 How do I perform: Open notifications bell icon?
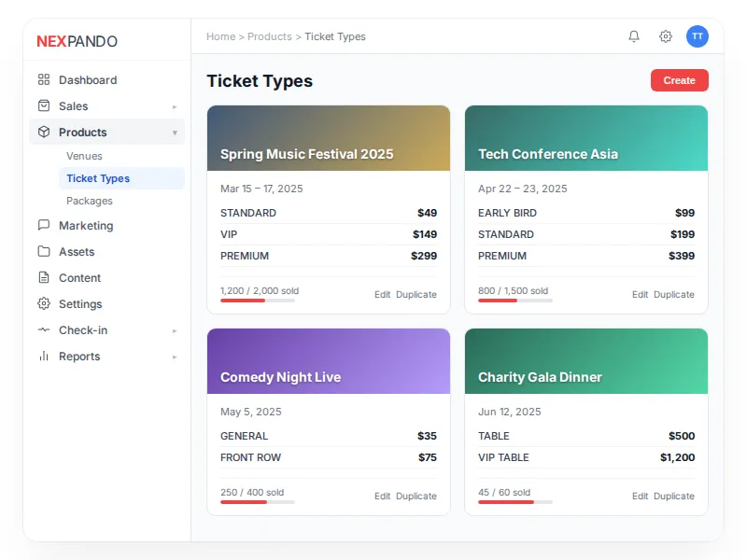coord(634,36)
